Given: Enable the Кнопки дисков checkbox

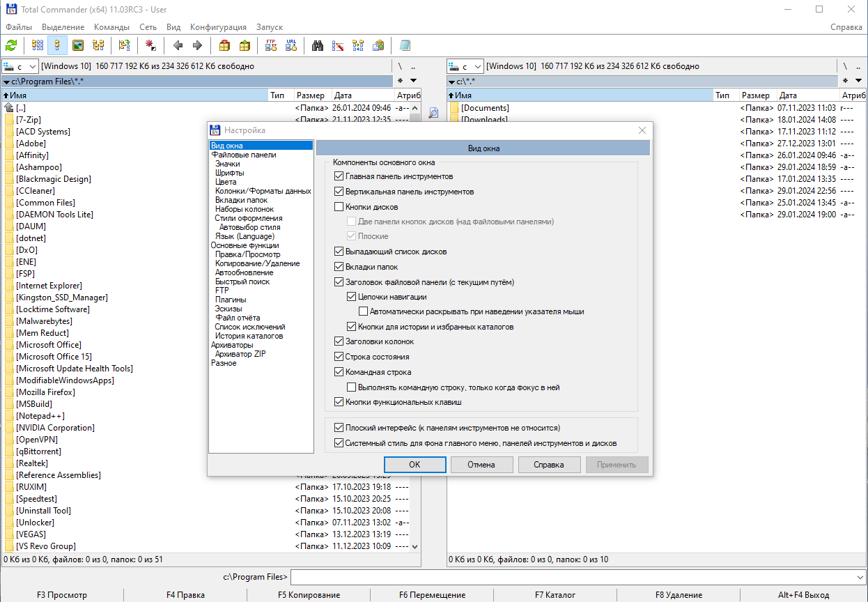Looking at the screenshot, I should (x=339, y=207).
